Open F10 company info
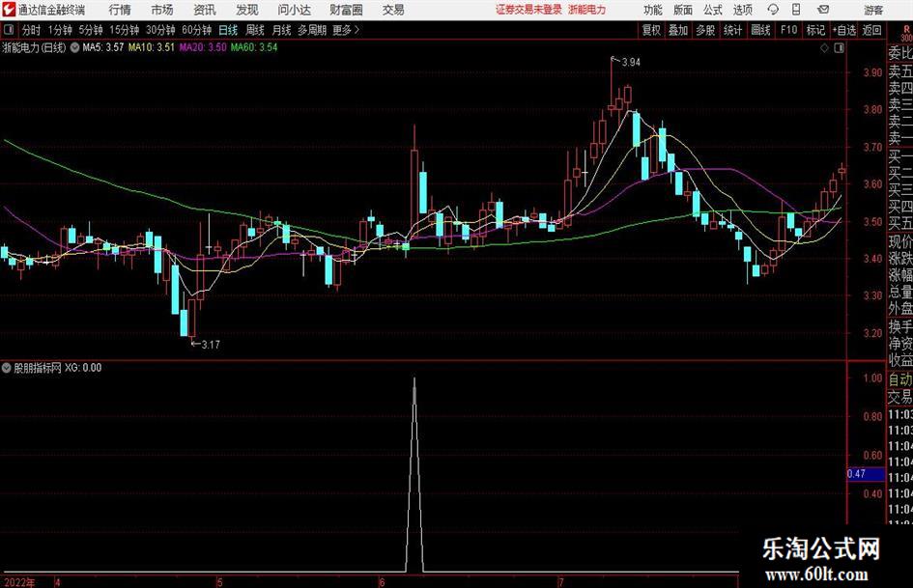 (788, 30)
